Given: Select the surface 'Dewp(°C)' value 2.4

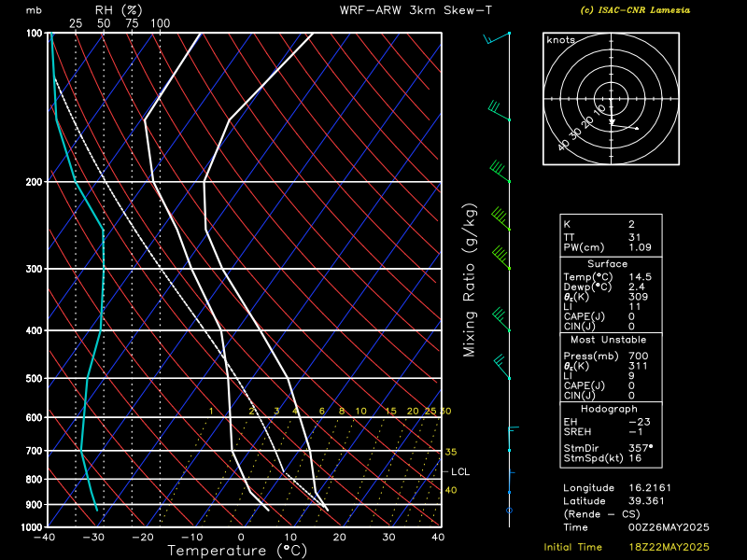Looking at the screenshot, I should click(637, 287).
